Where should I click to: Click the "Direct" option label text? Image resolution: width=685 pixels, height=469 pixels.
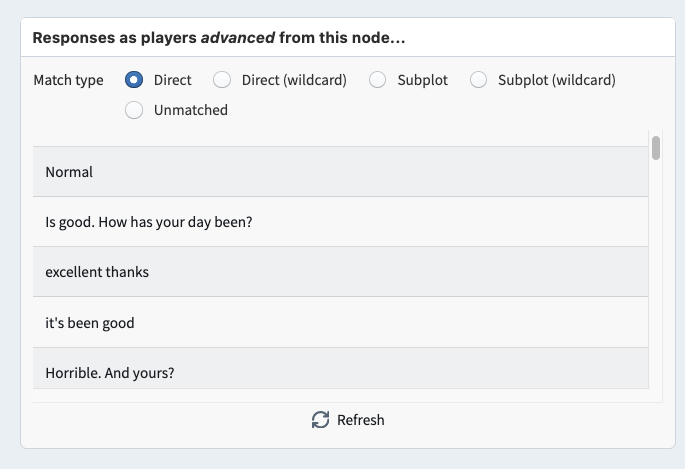[x=172, y=80]
